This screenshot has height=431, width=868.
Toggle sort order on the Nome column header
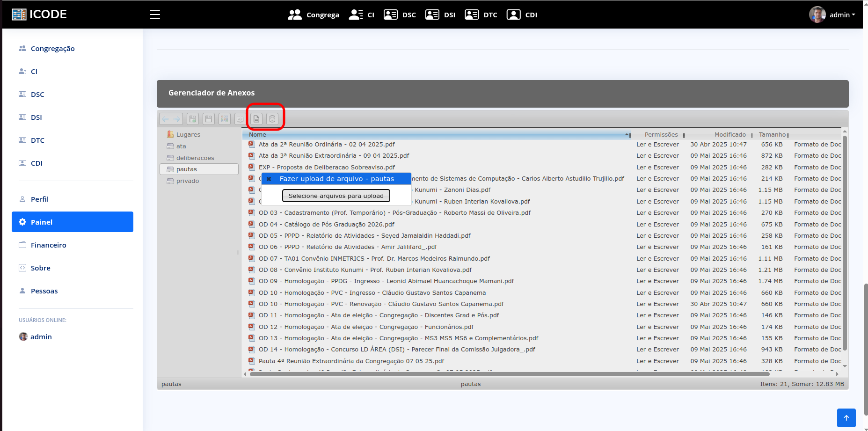(x=436, y=135)
